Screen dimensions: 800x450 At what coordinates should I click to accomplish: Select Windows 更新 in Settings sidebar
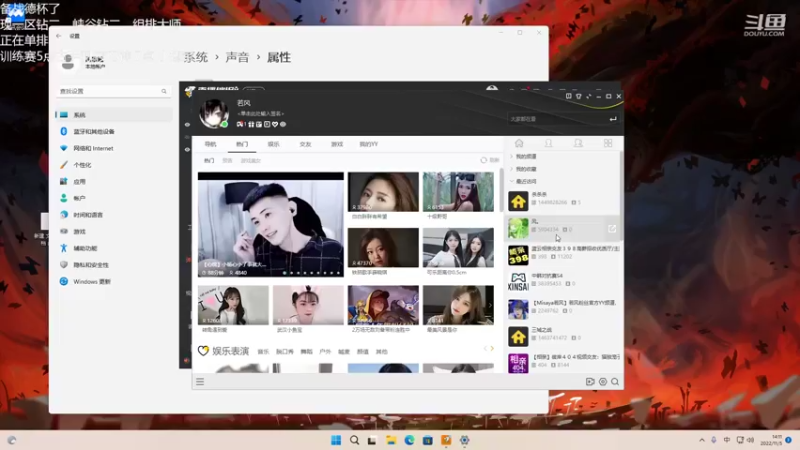114,282
